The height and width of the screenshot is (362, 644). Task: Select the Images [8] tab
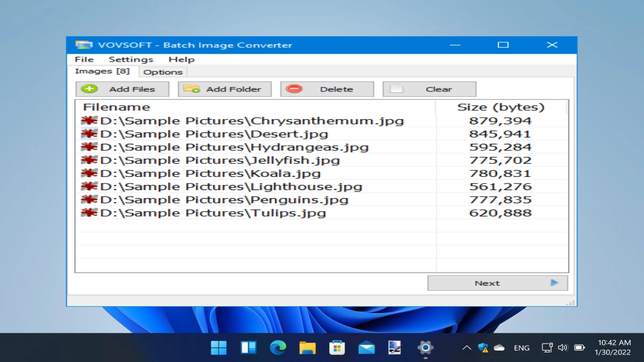point(102,71)
